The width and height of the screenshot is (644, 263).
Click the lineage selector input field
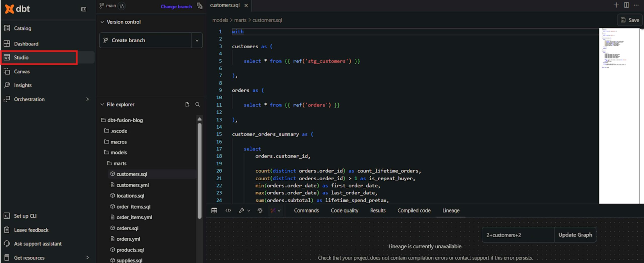[518, 235]
